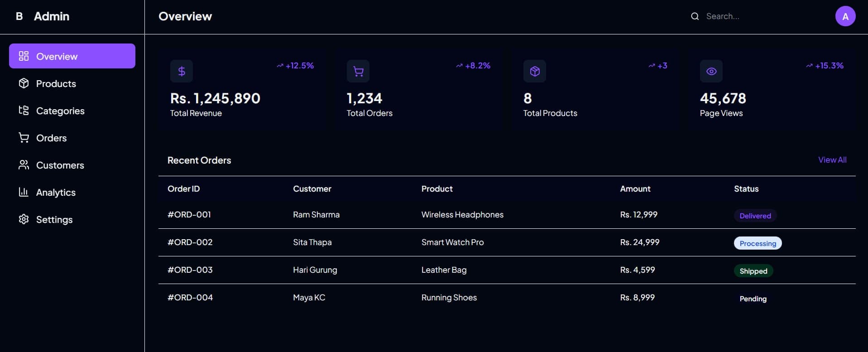Click the Settings gear icon in sidebar
The height and width of the screenshot is (352, 868).
24,219
